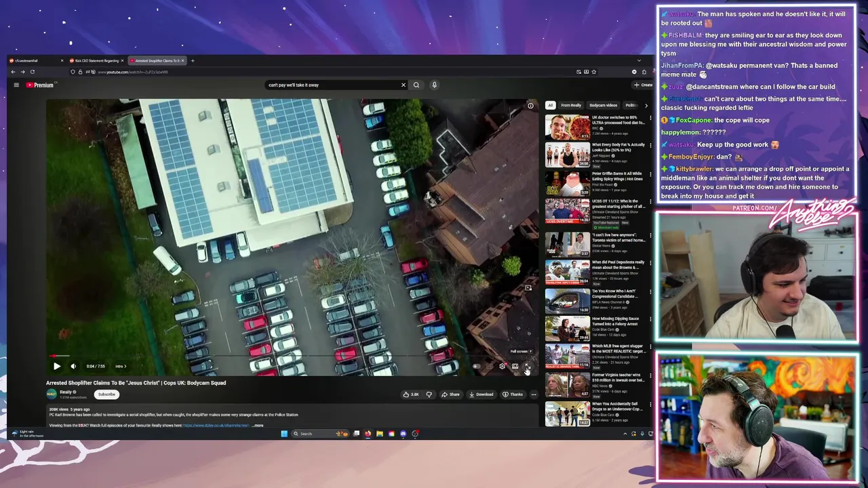Viewport: 868px width, 488px height.
Task: Open options for Body Fat video
Action: pos(649,146)
